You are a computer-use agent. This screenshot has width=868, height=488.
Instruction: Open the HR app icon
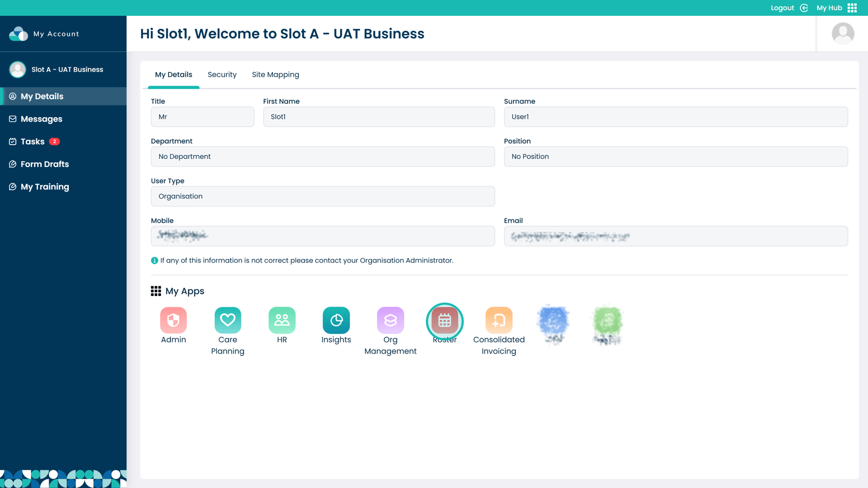(282, 320)
